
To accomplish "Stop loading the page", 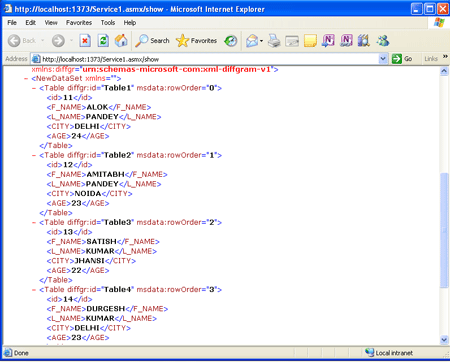I will coord(85,41).
